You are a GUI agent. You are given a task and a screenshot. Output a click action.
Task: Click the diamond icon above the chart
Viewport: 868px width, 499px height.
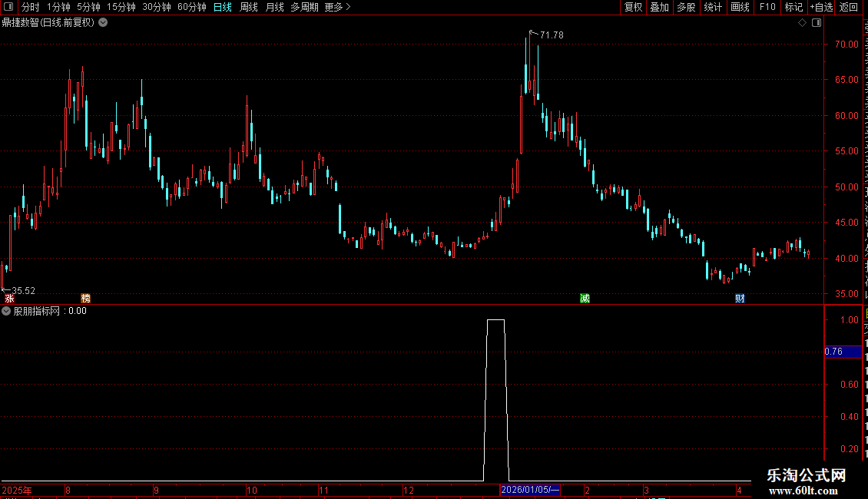(802, 23)
